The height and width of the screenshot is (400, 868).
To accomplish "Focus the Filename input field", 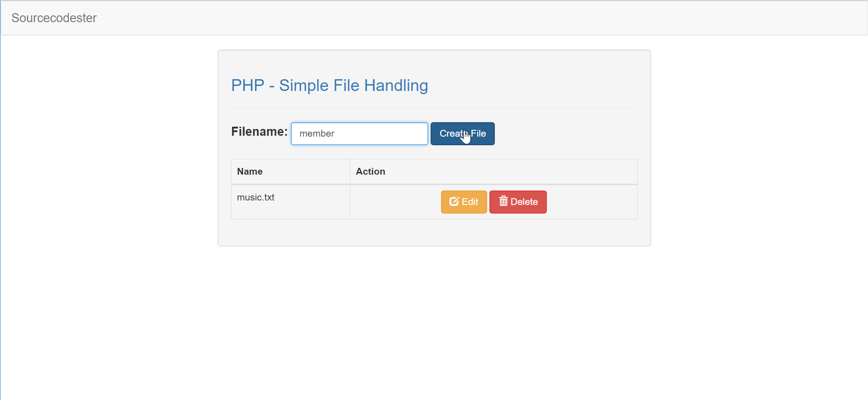I will pos(359,133).
